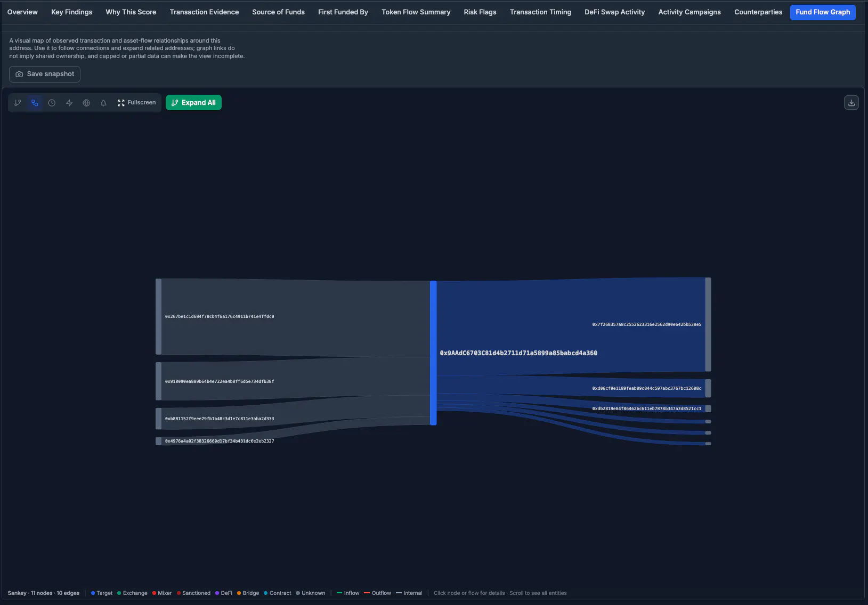Click Save snapshot button
The height and width of the screenshot is (605, 868).
pos(45,74)
